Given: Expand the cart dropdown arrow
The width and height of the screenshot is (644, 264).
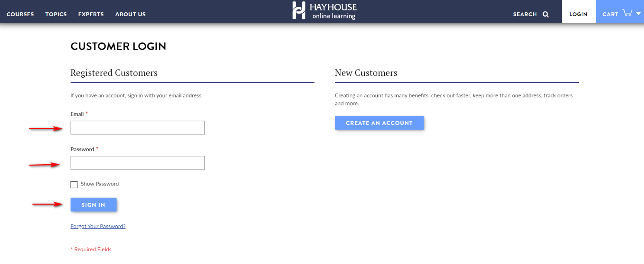Looking at the screenshot, I should click(639, 14).
